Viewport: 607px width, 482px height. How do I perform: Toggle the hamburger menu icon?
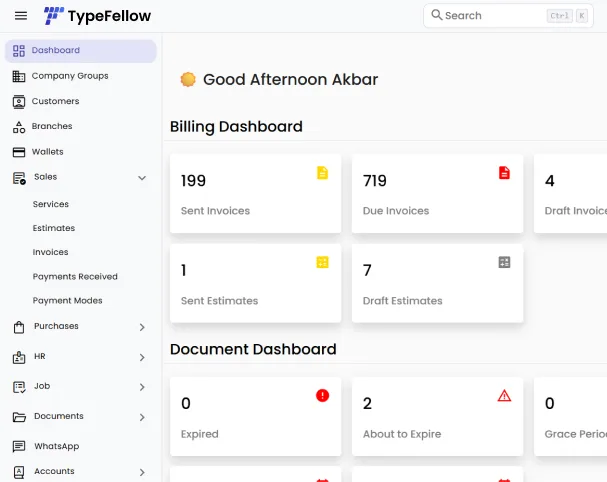click(x=21, y=16)
